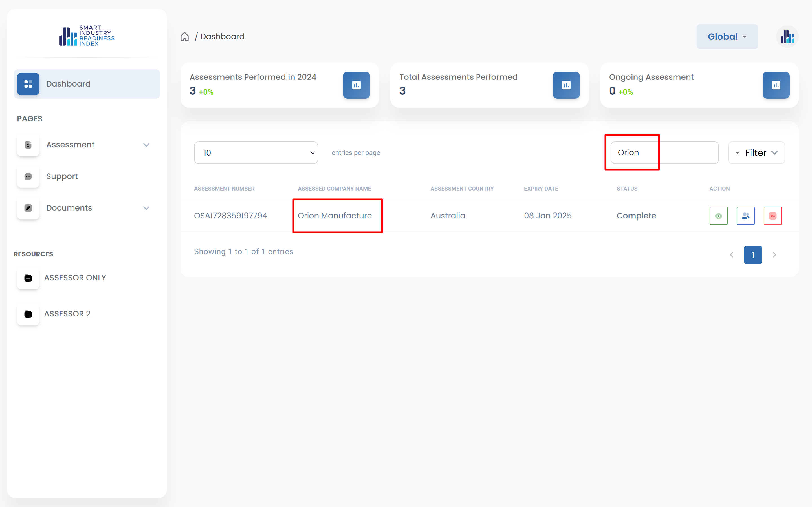Open the ASSESSOR ONLY folder
Viewport: 812px width, 507px height.
74,278
